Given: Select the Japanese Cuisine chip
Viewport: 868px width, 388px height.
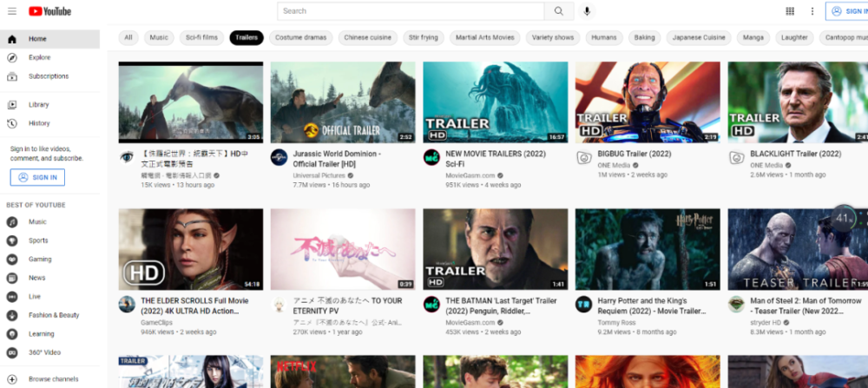Looking at the screenshot, I should tap(699, 37).
